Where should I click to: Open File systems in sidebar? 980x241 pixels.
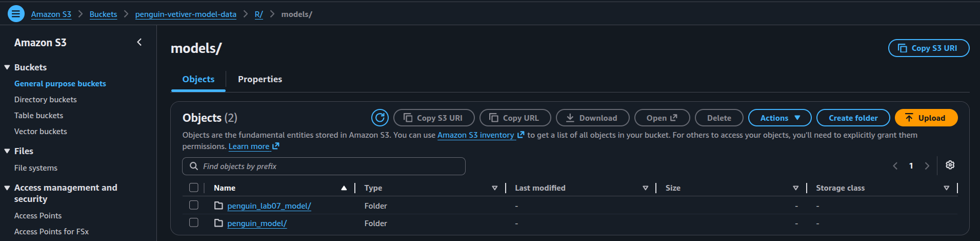[x=35, y=168]
